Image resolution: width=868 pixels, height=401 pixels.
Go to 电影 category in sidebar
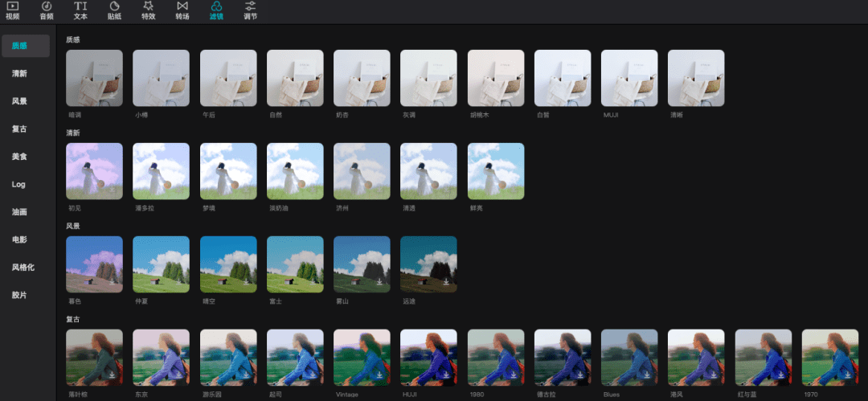(x=19, y=239)
